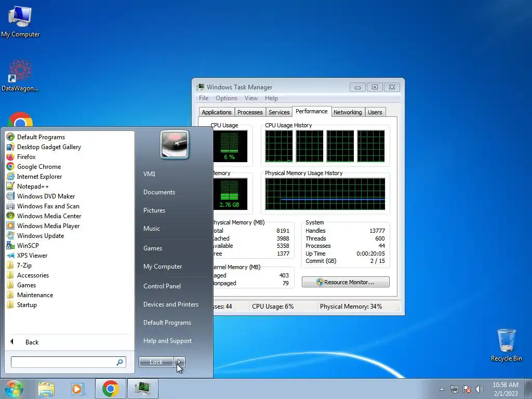Click the Chrome taskbar button
This screenshot has height=399, width=532.
tap(110, 389)
